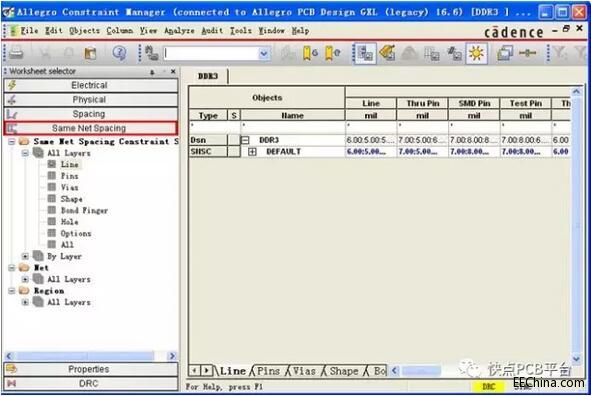
Task: Toggle the yellow sun highlight icon
Action: (476, 53)
